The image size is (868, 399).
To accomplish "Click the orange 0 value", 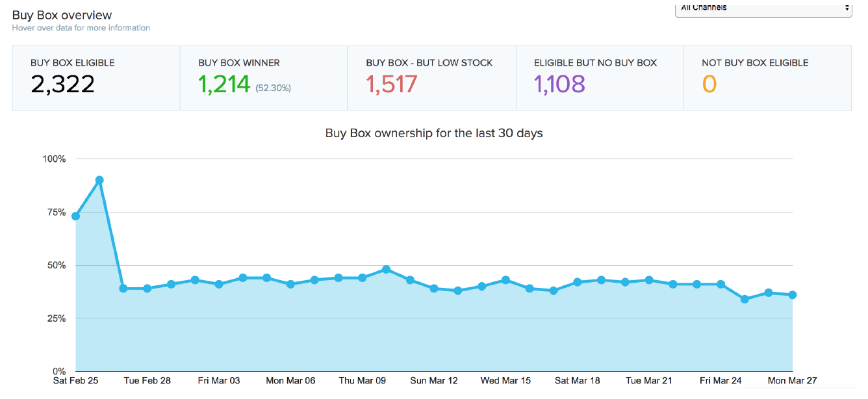I will tap(709, 84).
